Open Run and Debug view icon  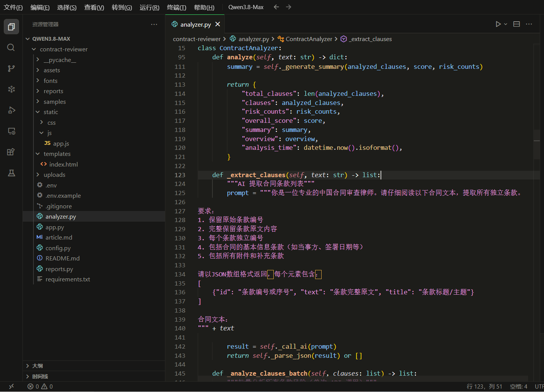coord(11,110)
